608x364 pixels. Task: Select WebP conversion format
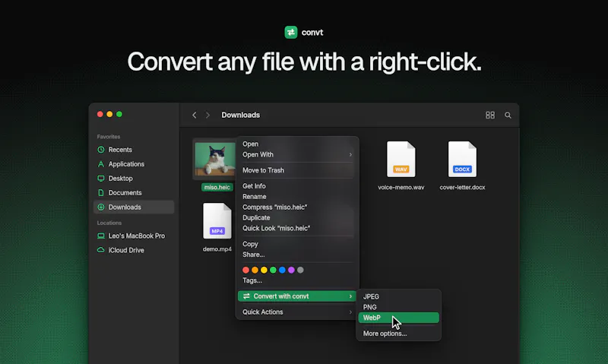398,318
